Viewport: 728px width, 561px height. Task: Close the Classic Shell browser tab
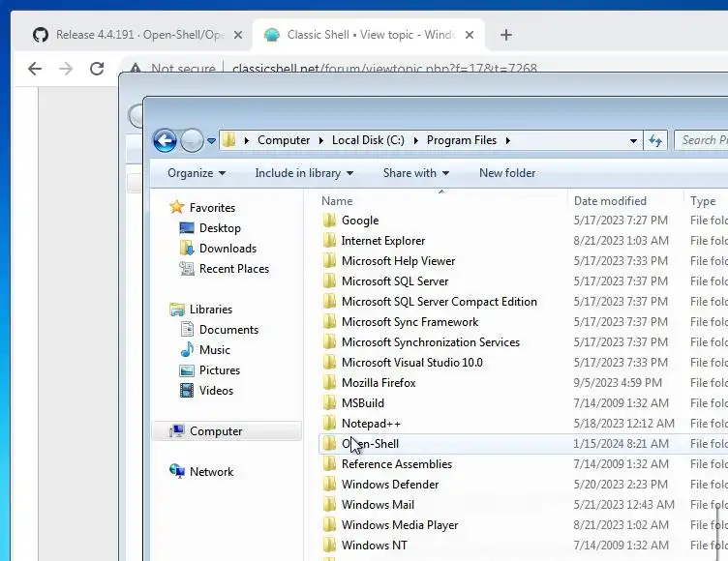point(470,35)
